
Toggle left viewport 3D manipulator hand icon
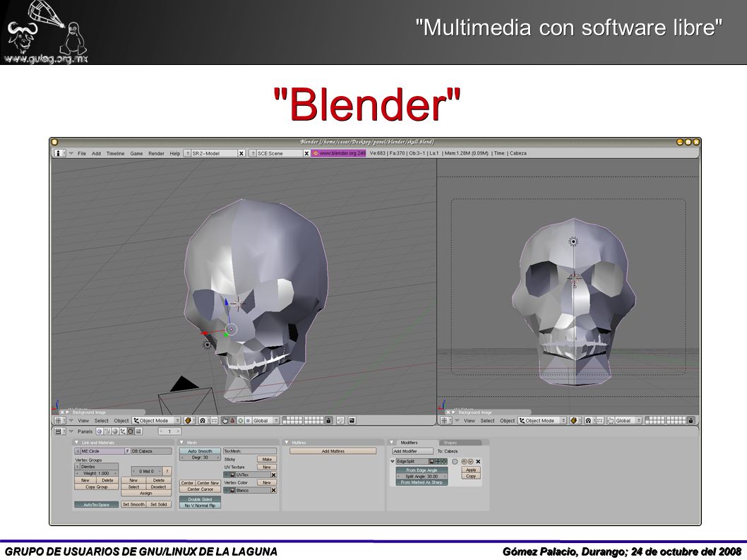click(x=225, y=420)
